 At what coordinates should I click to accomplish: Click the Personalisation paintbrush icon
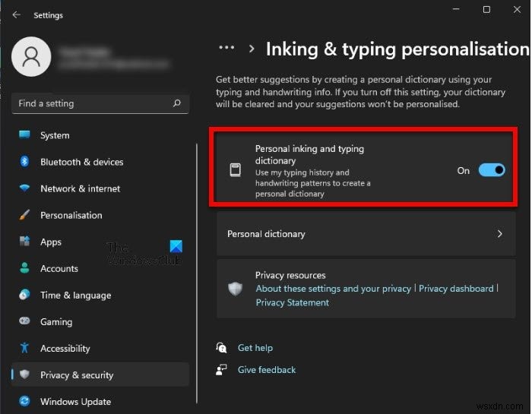pyautogui.click(x=24, y=215)
